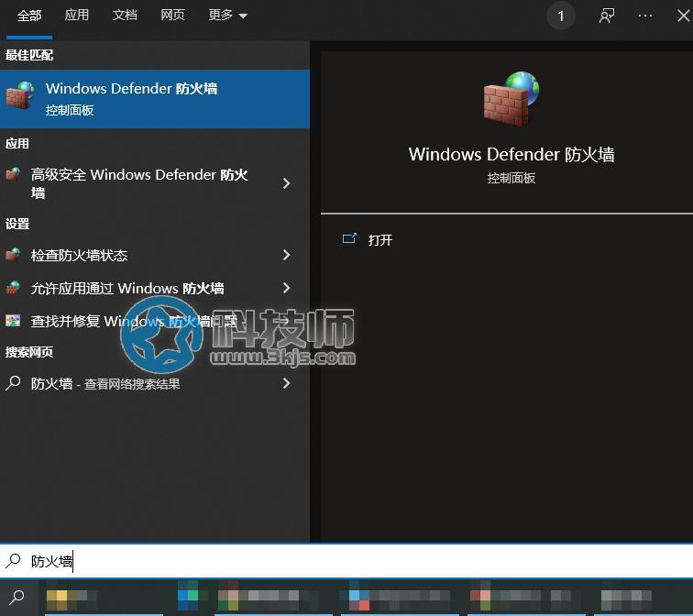Click the magnifier icon in the search box

pyautogui.click(x=13, y=561)
